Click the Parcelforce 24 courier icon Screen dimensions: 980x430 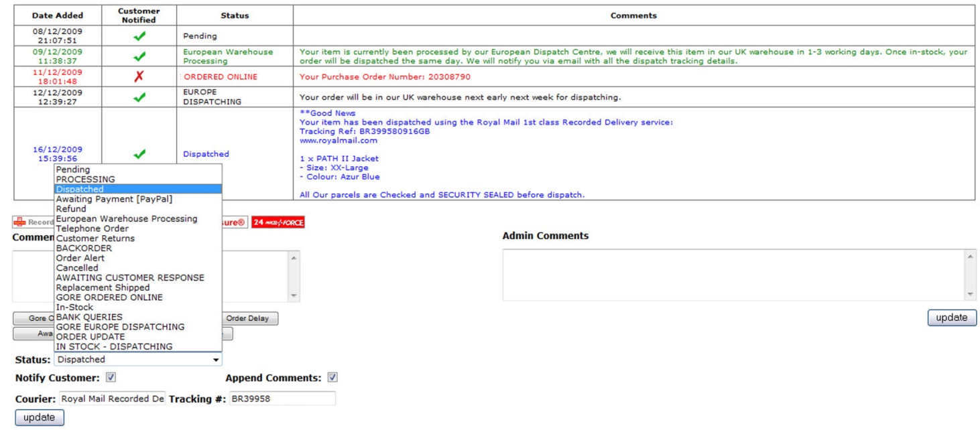point(278,222)
